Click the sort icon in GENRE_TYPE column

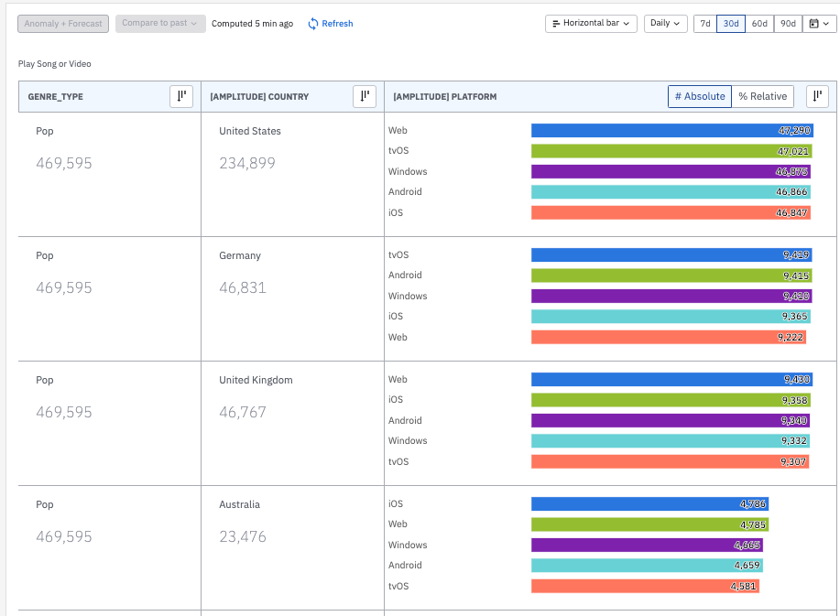click(x=180, y=96)
